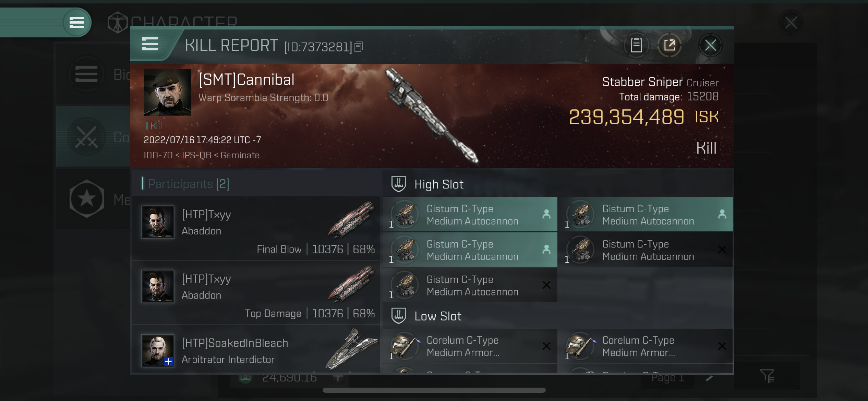868x401 pixels.
Task: Select the Participants [2] tab
Action: [189, 184]
